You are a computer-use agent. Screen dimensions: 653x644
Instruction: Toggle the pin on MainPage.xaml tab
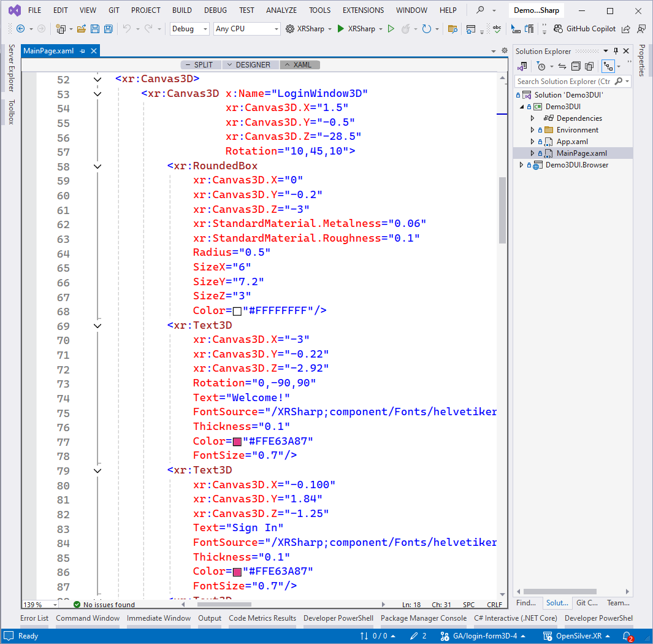(82, 51)
